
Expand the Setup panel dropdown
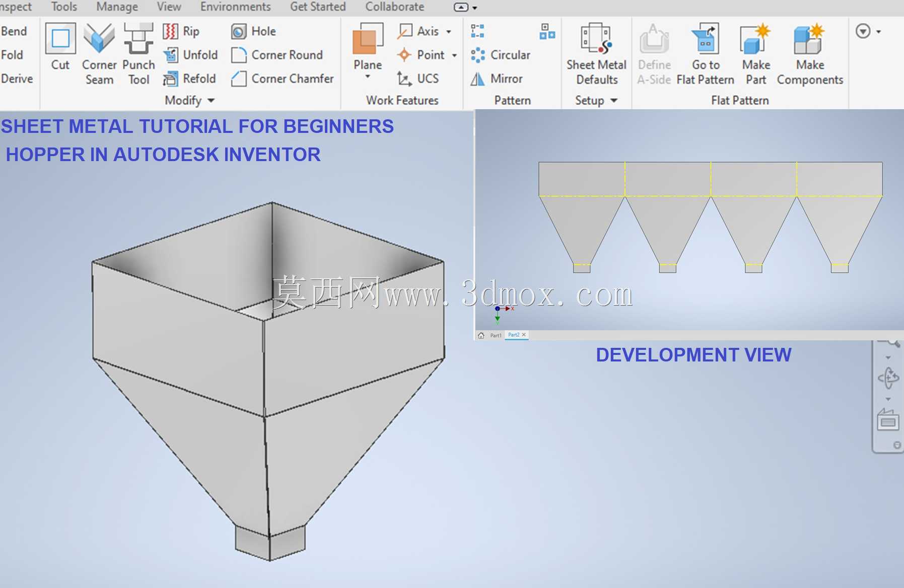coord(596,100)
